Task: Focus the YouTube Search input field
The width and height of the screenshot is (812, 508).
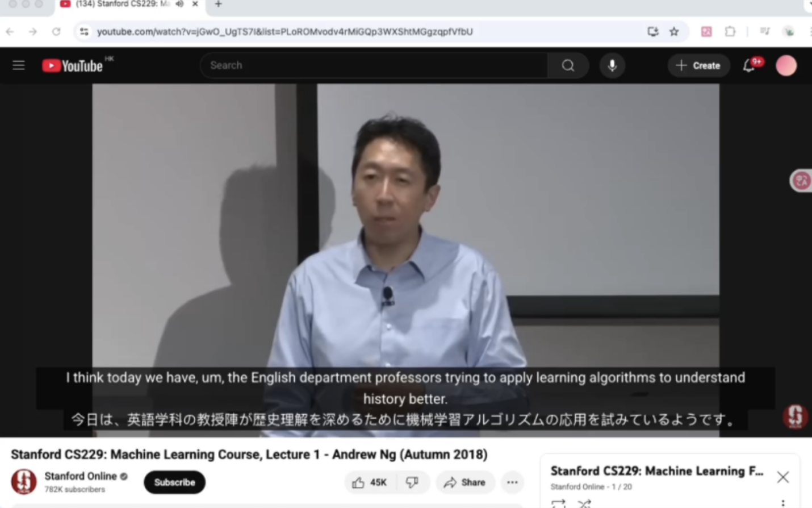Action: tap(375, 65)
